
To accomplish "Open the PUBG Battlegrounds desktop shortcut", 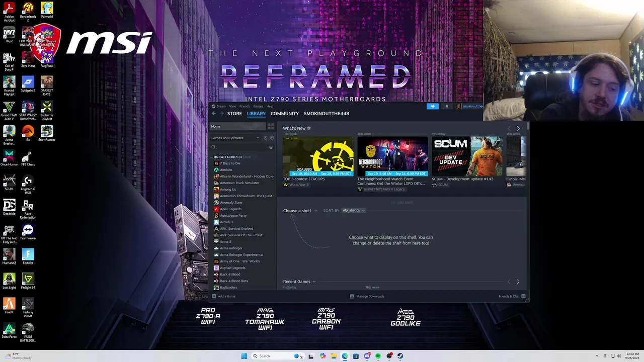I will click(x=28, y=332).
